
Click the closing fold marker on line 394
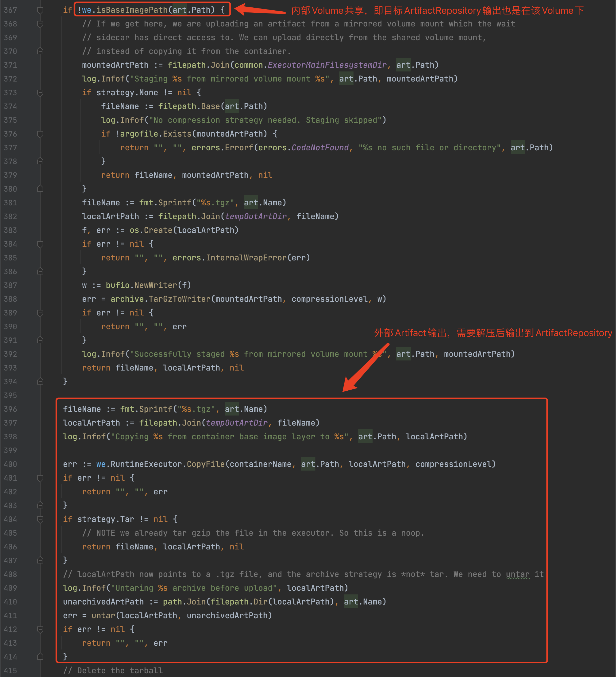click(x=40, y=381)
